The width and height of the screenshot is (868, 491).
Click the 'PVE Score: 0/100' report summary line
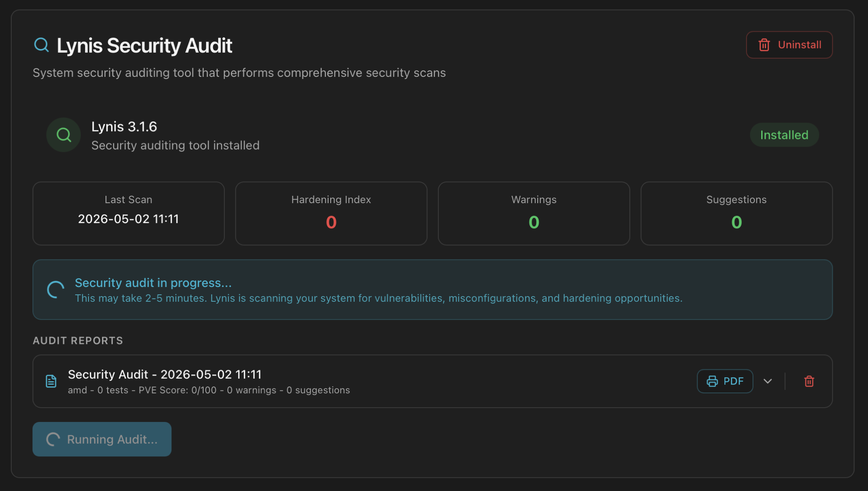pos(209,390)
